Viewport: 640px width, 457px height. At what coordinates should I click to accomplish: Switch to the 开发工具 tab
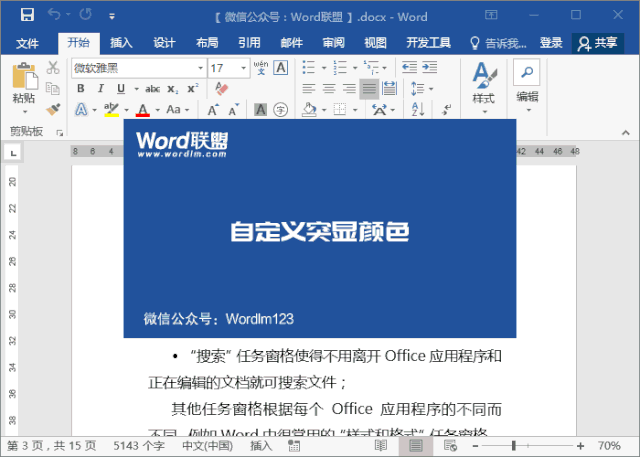[x=428, y=42]
